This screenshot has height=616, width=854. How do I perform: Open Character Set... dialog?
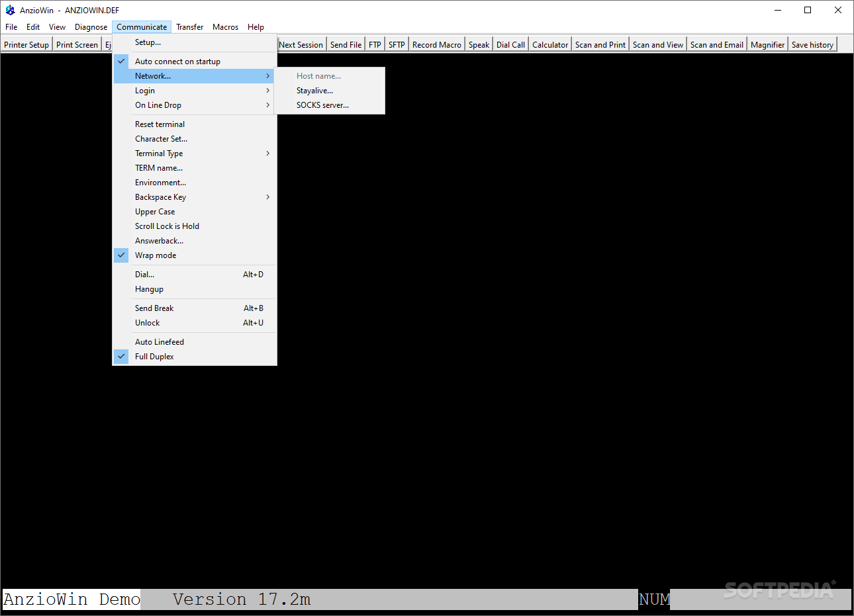tap(194, 139)
